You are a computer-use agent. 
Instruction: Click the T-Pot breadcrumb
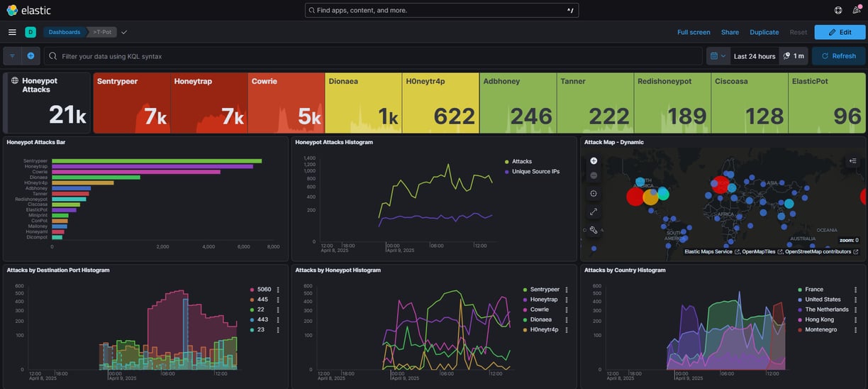point(102,32)
